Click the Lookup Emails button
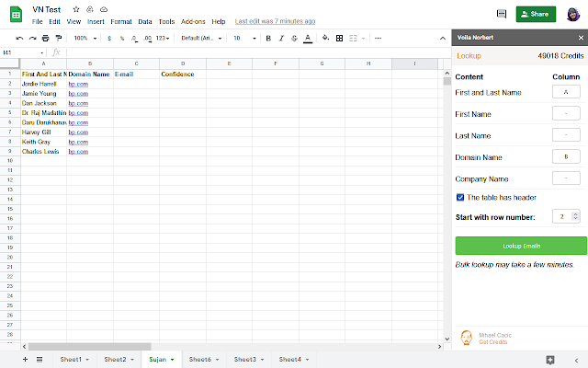Image resolution: width=588 pixels, height=368 pixels. 521,246
